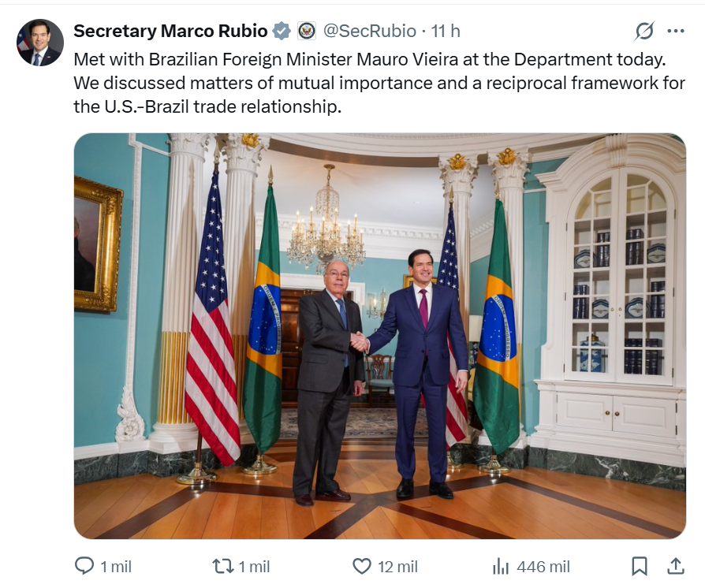705x588 pixels.
Task: Open the attached handshake photo
Action: pyautogui.click(x=379, y=336)
